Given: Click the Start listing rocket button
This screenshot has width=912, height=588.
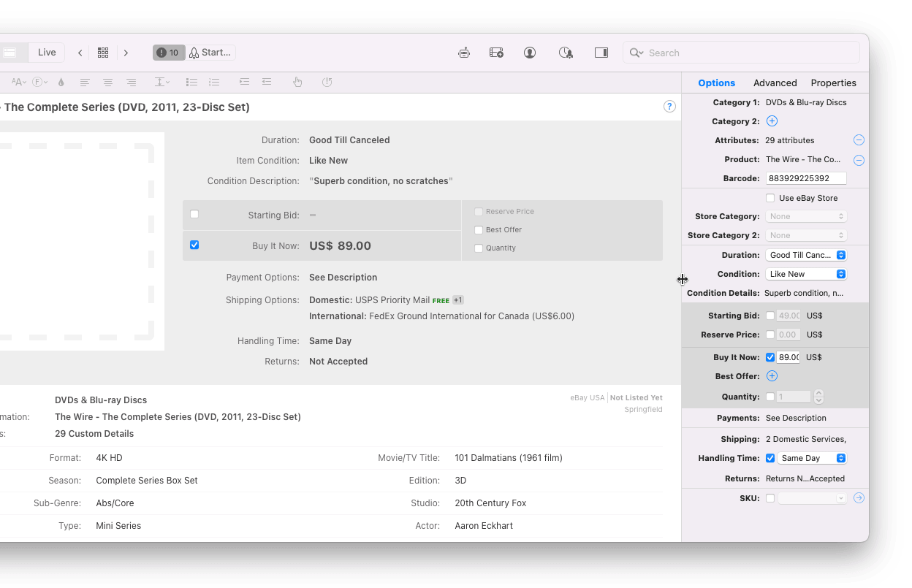Looking at the screenshot, I should point(210,53).
